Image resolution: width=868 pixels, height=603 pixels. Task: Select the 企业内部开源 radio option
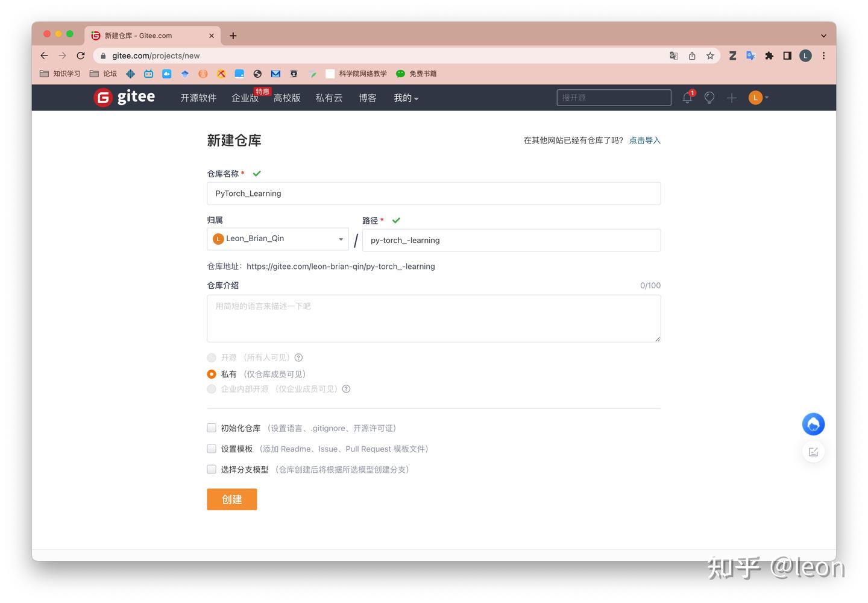pos(212,389)
